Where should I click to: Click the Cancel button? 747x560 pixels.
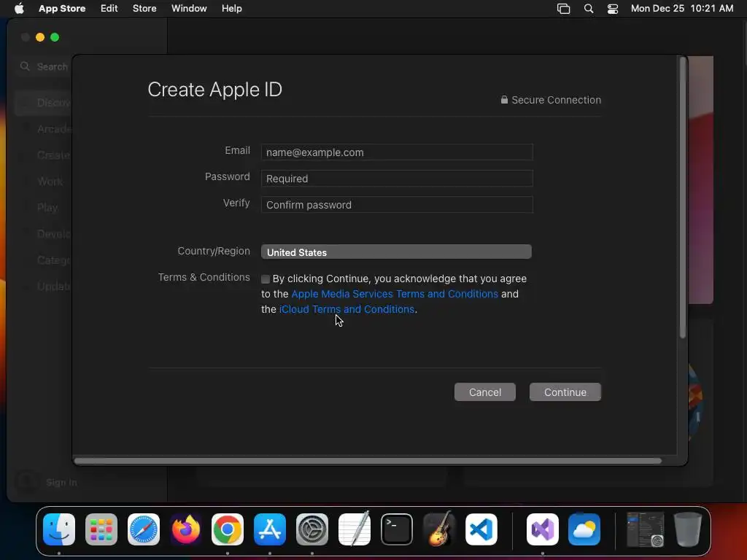485,392
